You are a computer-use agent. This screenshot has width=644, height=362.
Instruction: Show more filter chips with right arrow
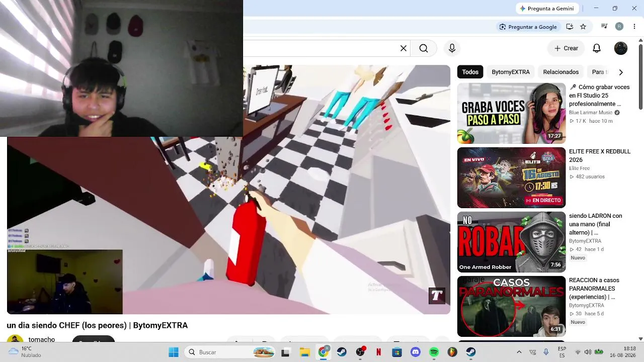621,72
